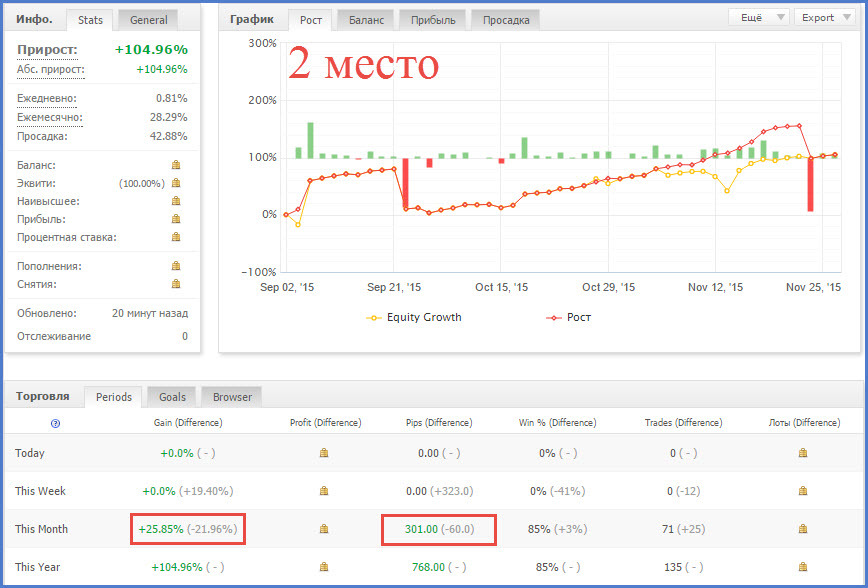868x588 pixels.
Task: Click the lock icon next to Эквити
Action: [x=176, y=183]
